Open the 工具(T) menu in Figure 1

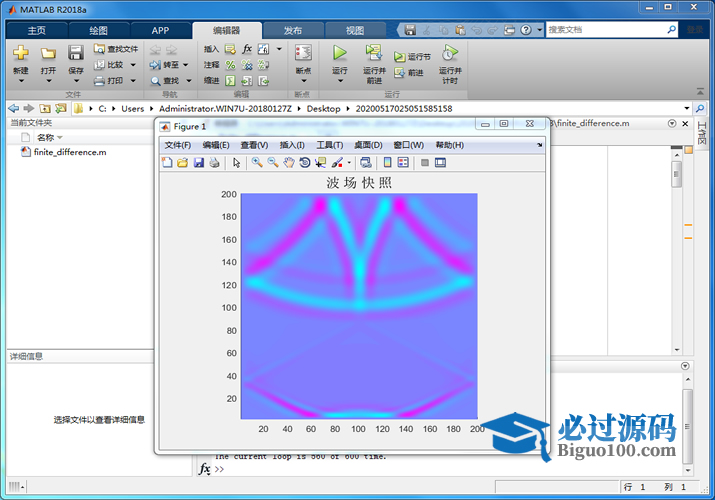329,145
